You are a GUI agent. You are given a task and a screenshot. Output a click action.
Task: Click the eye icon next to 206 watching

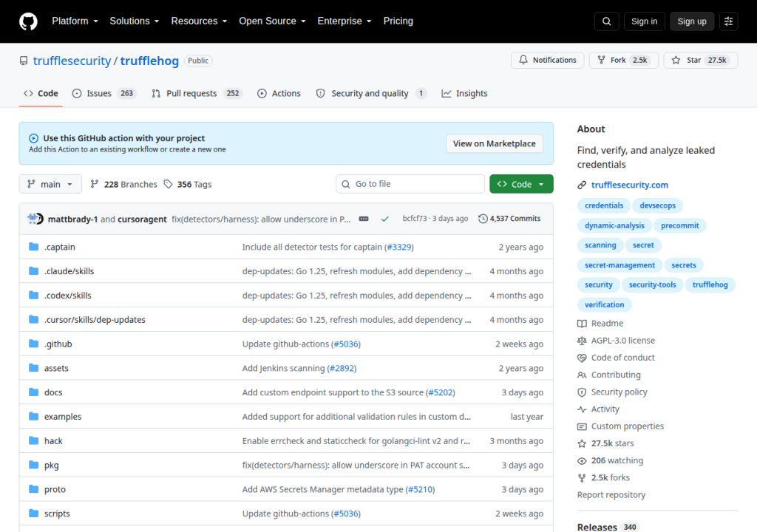click(x=582, y=461)
